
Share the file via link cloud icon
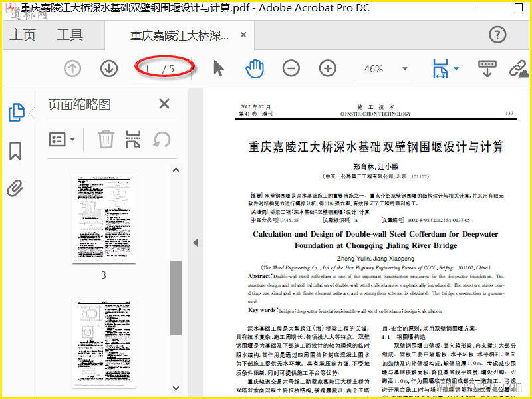click(x=519, y=68)
